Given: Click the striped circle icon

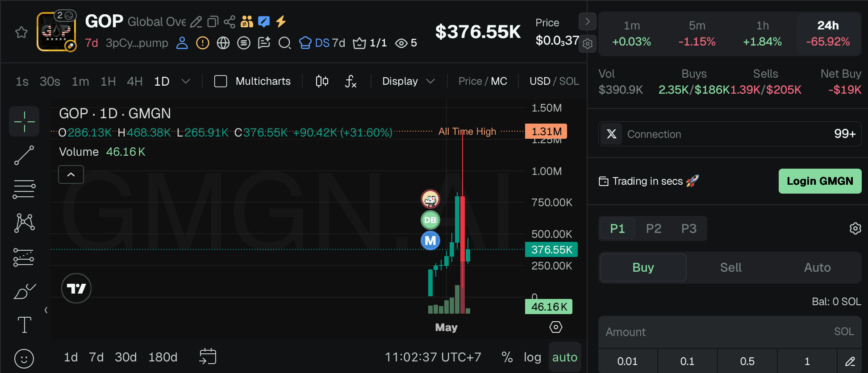Looking at the screenshot, I should pyautogui.click(x=244, y=43).
